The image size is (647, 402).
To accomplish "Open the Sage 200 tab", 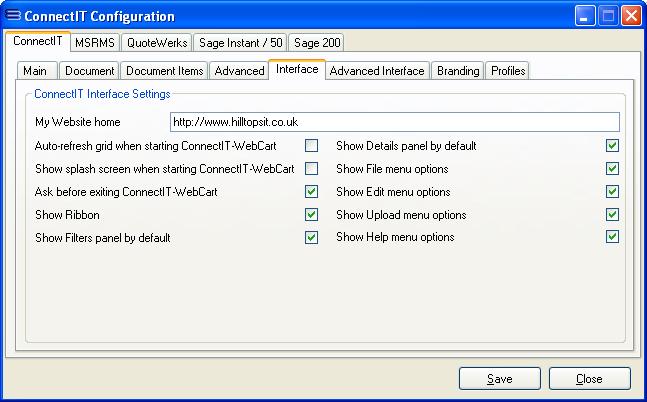I will pos(316,43).
